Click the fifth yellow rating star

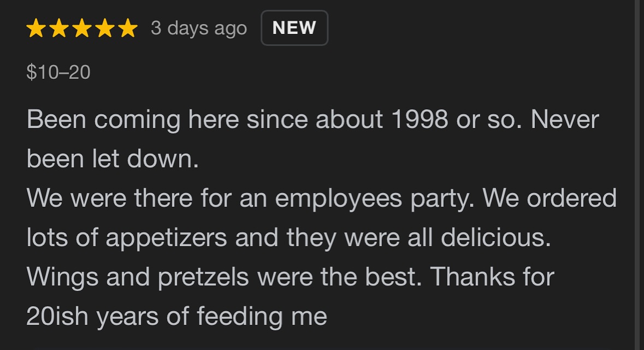point(128,28)
